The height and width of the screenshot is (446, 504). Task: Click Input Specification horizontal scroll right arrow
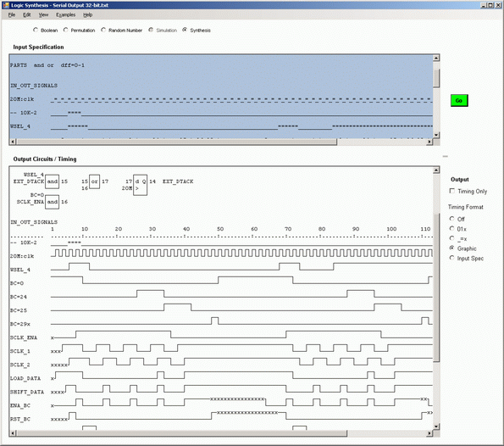click(x=429, y=142)
